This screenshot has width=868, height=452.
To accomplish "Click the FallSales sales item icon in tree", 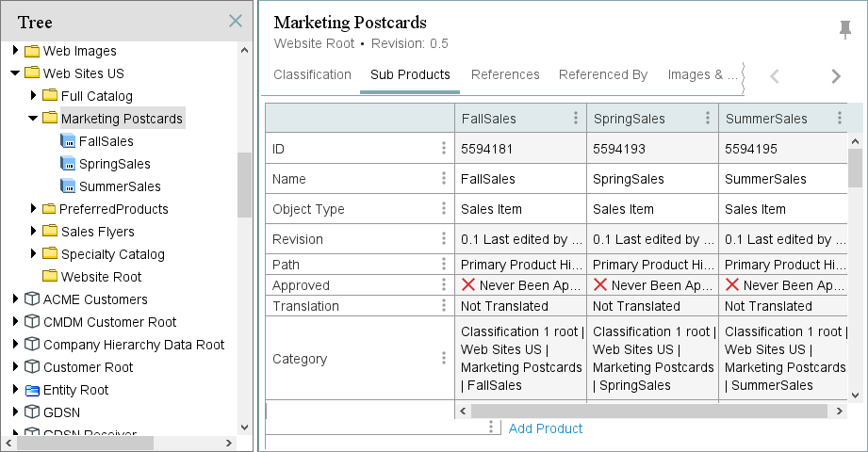I will 68,141.
